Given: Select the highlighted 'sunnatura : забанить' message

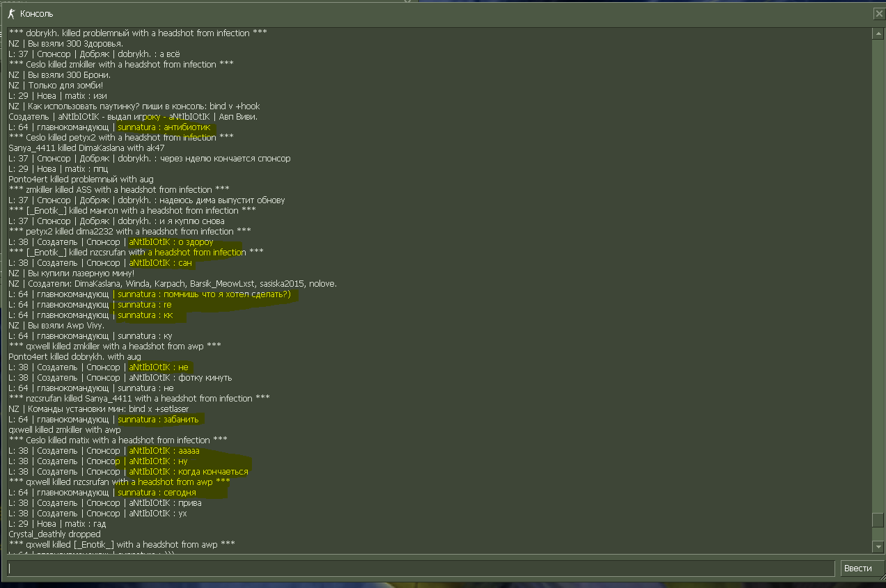Looking at the screenshot, I should (x=158, y=420).
